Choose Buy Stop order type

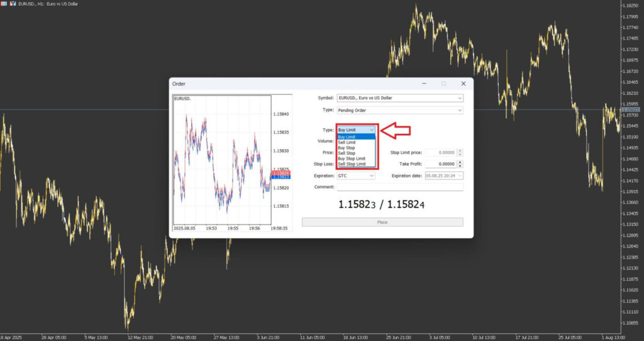pos(347,148)
